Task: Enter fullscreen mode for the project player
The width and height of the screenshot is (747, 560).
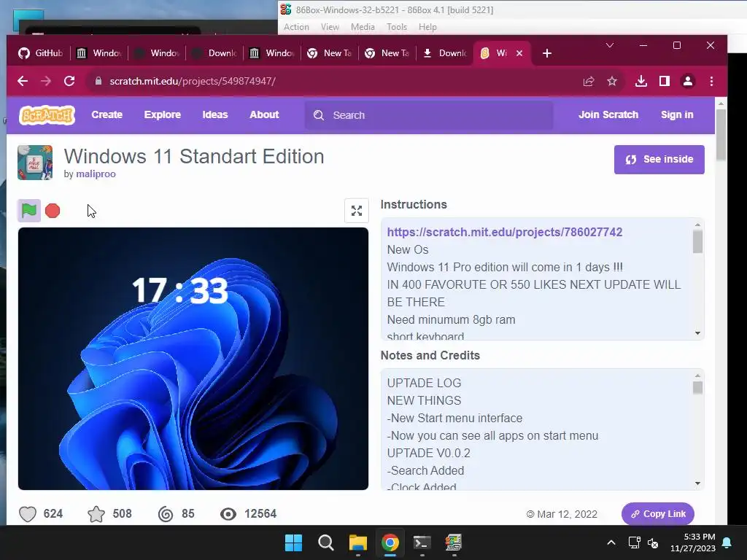Action: 356,211
